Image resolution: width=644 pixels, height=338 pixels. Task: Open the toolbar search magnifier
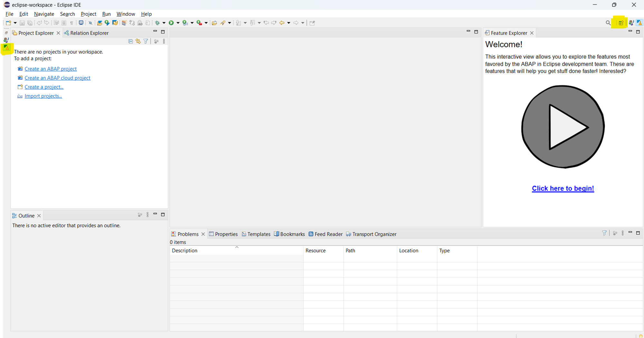[x=608, y=23]
